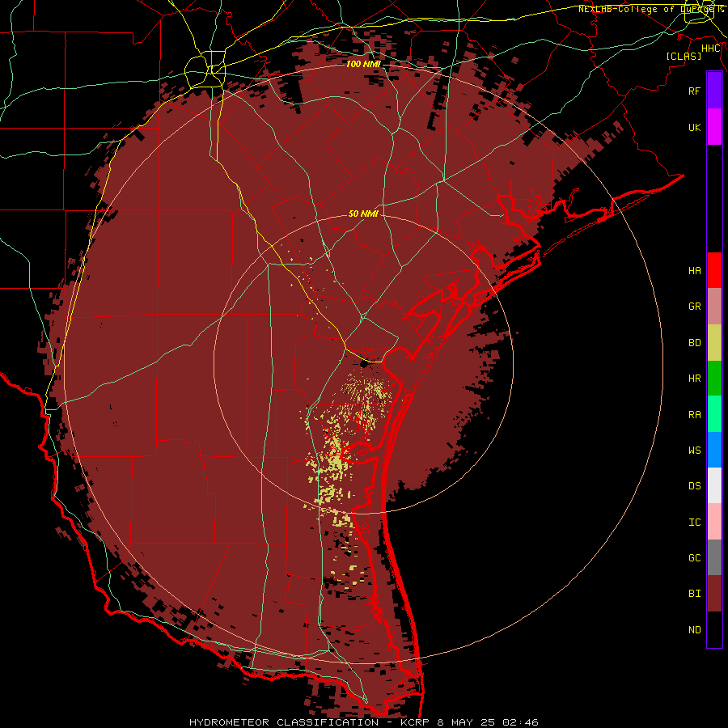Click the BI dark red swatch
728x728 pixels.
pos(714,594)
